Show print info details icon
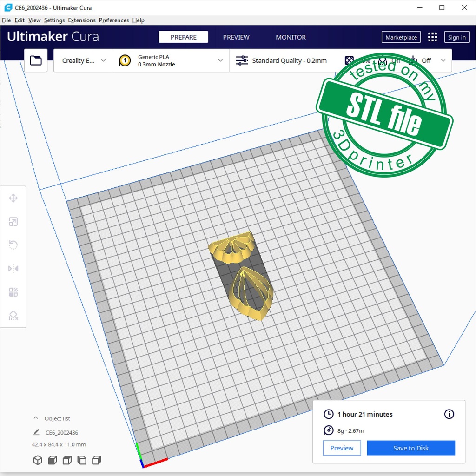The height and width of the screenshot is (476, 476). (x=449, y=414)
